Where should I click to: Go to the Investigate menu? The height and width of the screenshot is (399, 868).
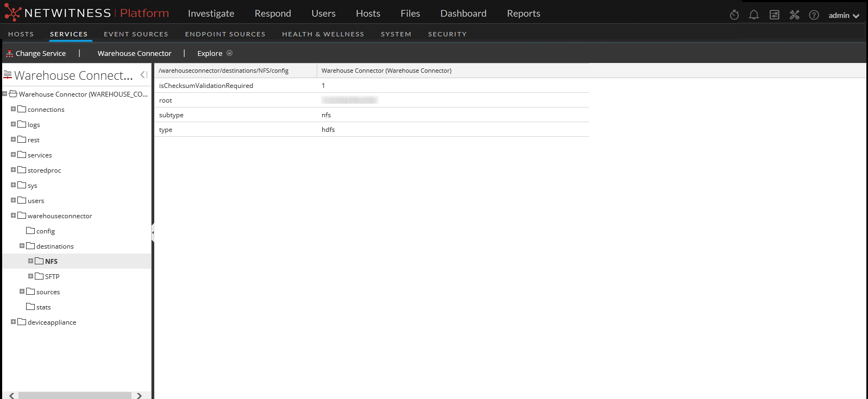(211, 14)
